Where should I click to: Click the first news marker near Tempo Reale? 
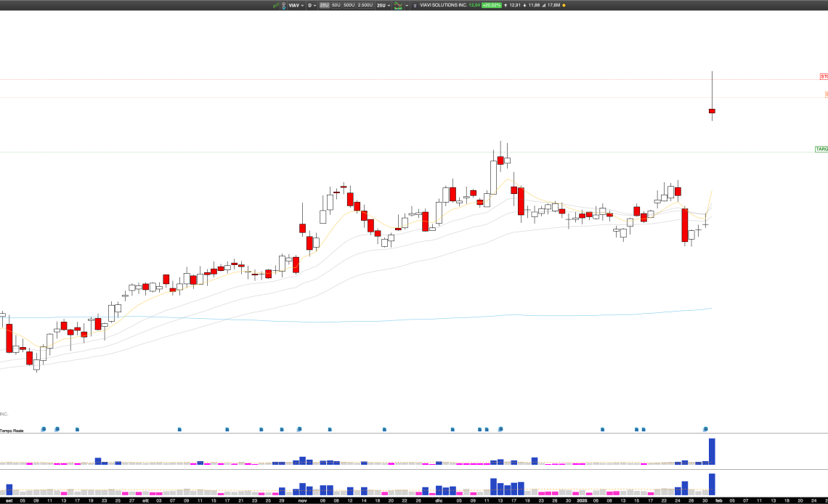[43, 429]
